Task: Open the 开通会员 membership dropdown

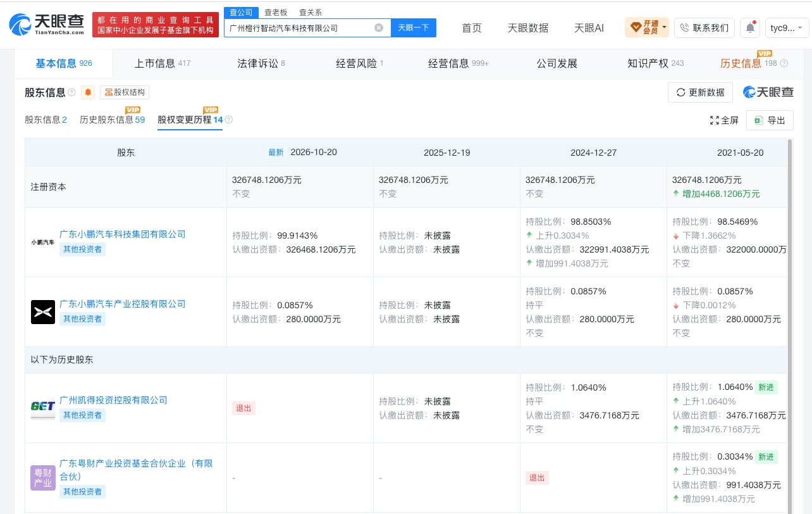Action: pyautogui.click(x=647, y=28)
